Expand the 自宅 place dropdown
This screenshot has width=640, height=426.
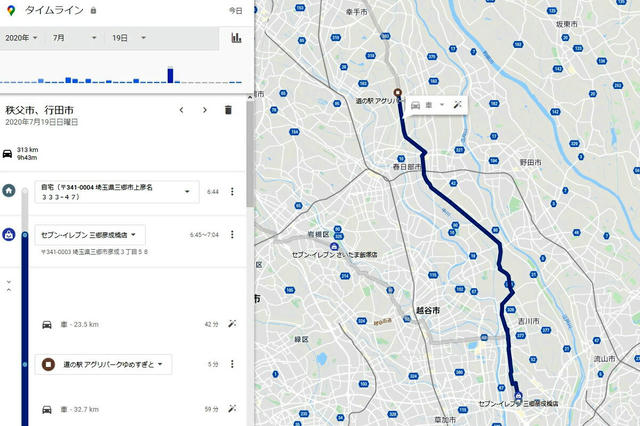point(187,191)
